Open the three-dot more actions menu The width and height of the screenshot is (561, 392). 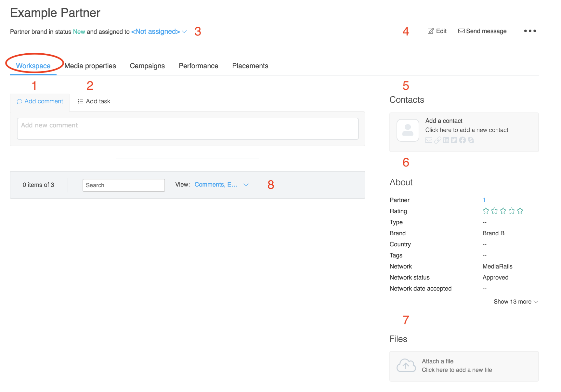click(530, 31)
